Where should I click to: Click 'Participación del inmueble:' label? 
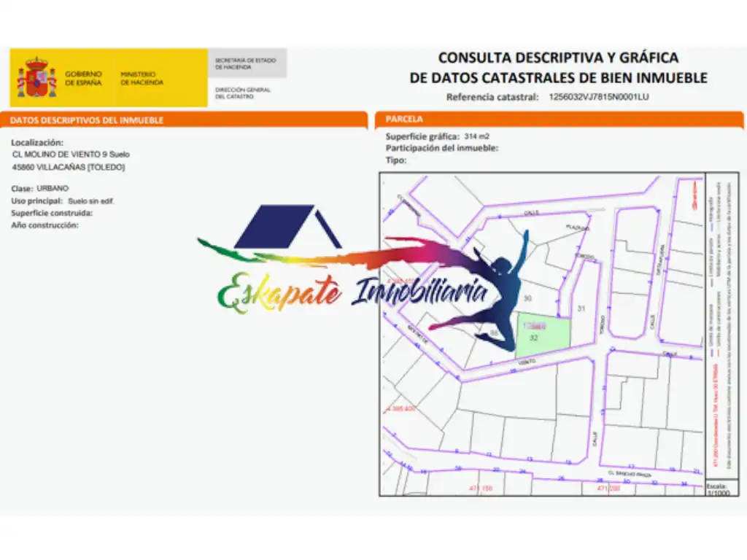[x=442, y=148]
